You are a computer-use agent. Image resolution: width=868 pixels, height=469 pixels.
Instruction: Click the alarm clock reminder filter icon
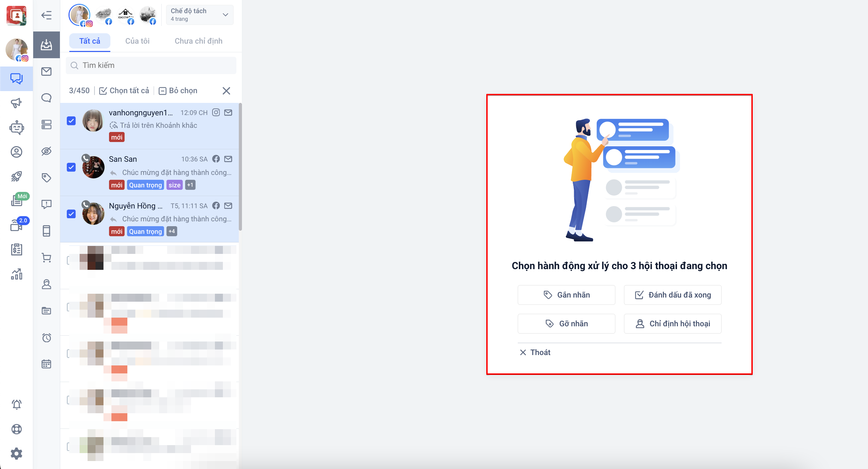tap(46, 337)
